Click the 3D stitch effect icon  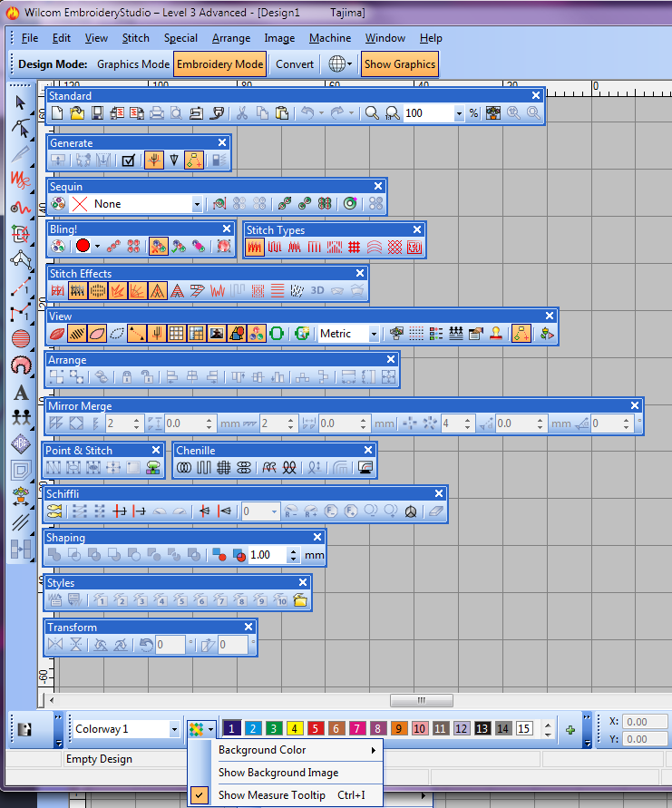click(317, 290)
